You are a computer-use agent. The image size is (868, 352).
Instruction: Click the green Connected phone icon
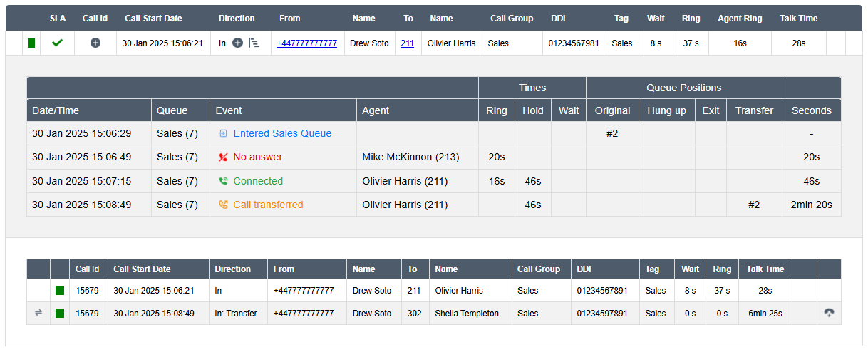223,182
